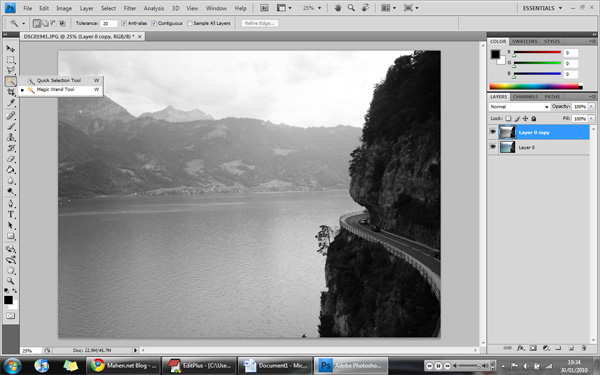Open the Filter menu
600x375 pixels.
[x=130, y=8]
